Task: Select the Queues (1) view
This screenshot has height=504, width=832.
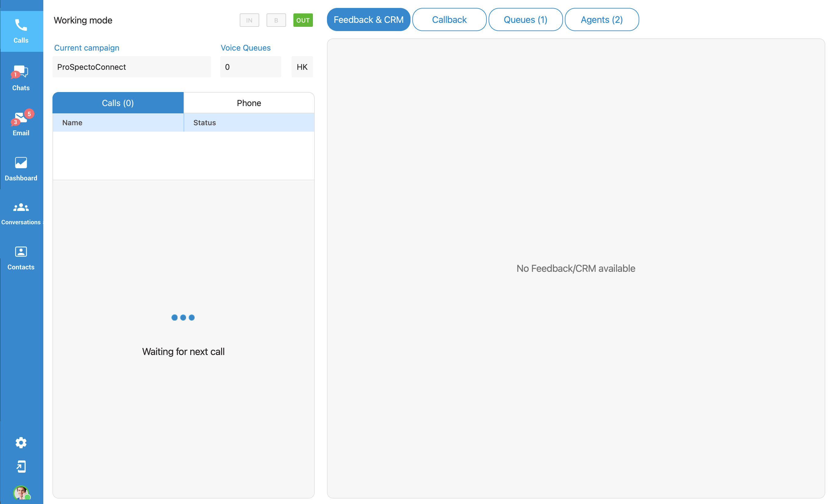Action: (525, 20)
